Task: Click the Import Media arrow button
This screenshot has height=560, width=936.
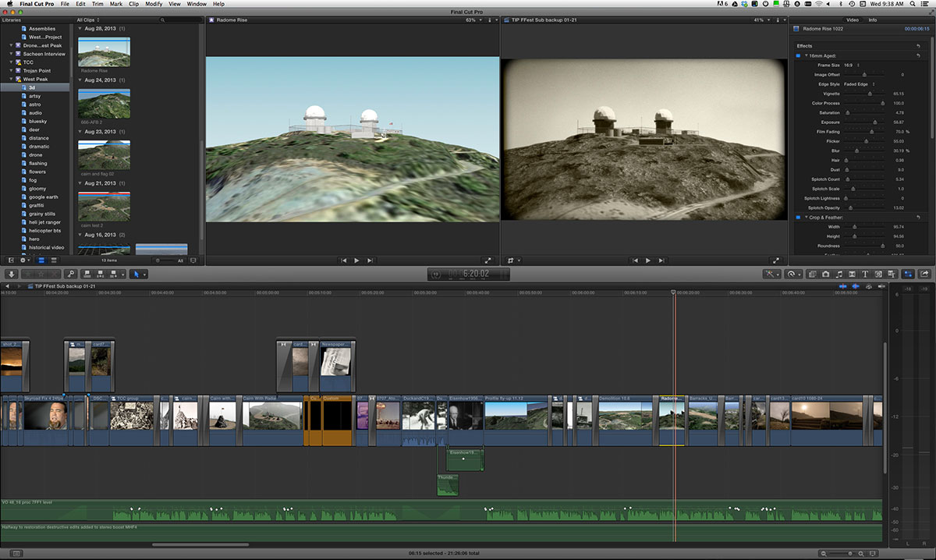Action: tap(12, 274)
